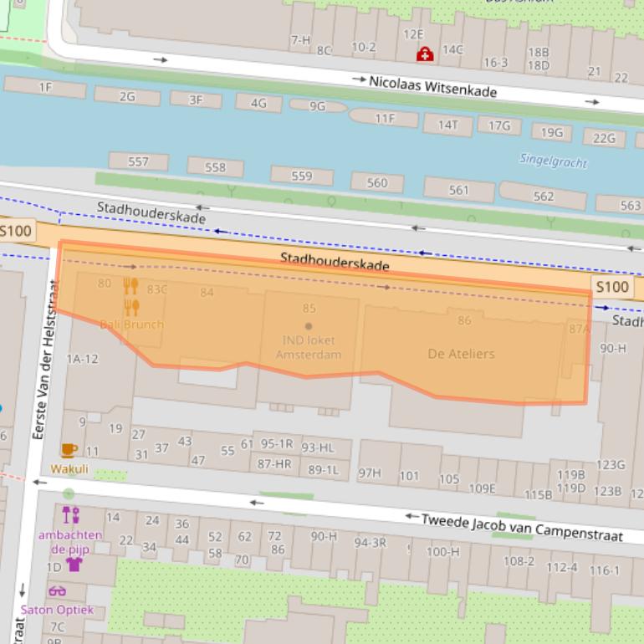Click the red pharmacy icon near 12E
644x644 pixels.
(x=425, y=54)
